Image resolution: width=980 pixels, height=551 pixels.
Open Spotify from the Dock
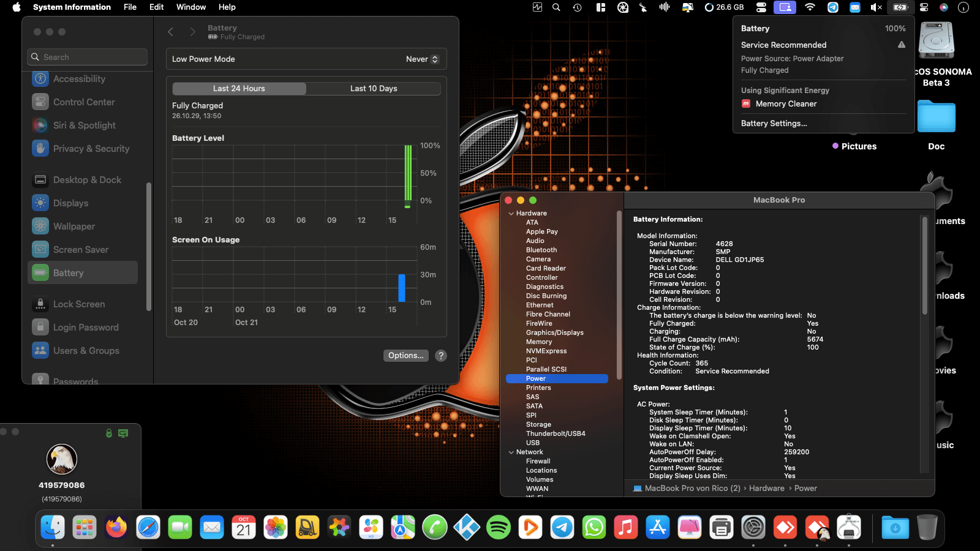click(499, 527)
